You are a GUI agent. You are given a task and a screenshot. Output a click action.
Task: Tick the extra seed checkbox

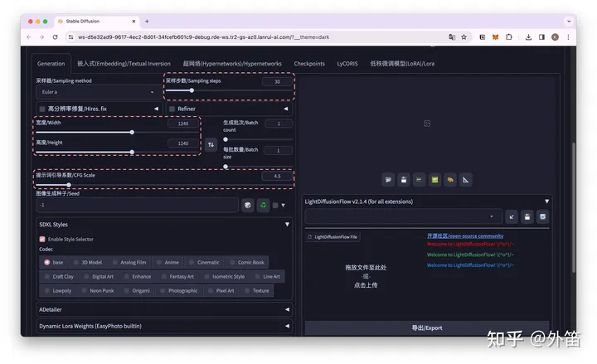pos(275,206)
